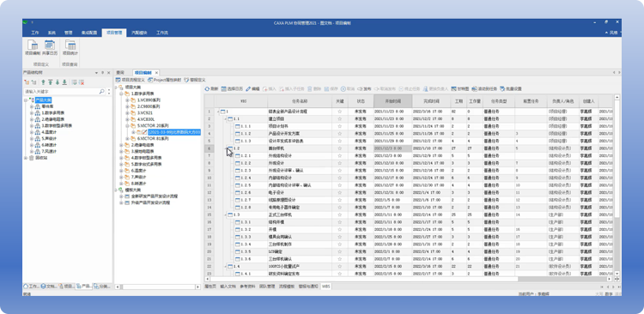Click the 选择日历 toolbar icon
The height and width of the screenshot is (314, 644).
pyautogui.click(x=232, y=88)
